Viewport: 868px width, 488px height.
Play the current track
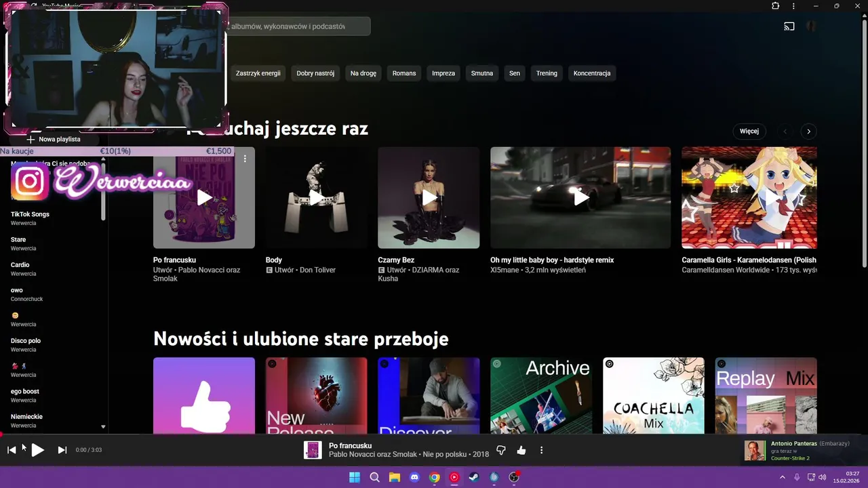tap(38, 450)
